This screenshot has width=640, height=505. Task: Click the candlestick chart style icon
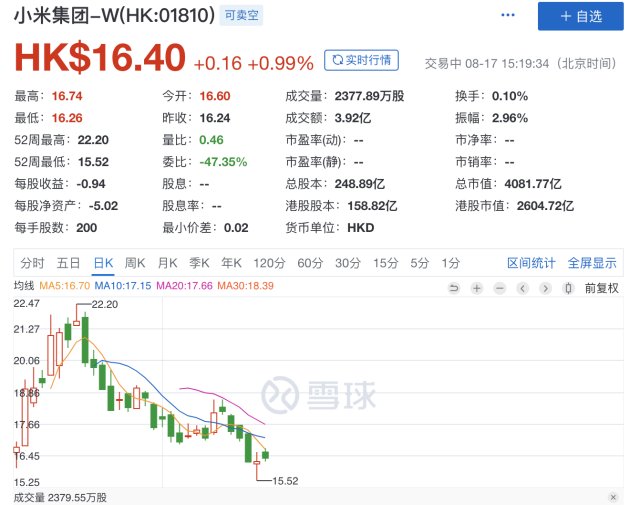point(568,288)
